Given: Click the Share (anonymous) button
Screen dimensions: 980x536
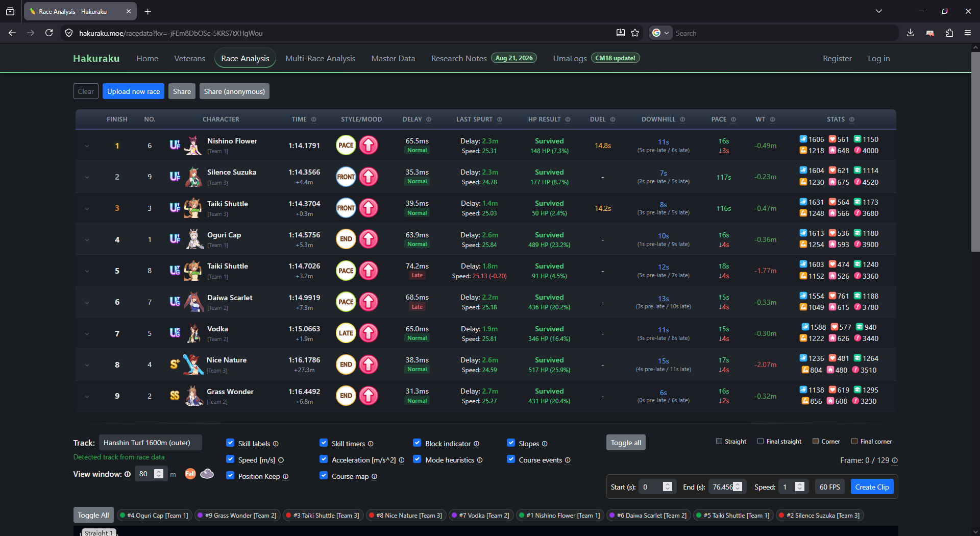Looking at the screenshot, I should (x=234, y=91).
